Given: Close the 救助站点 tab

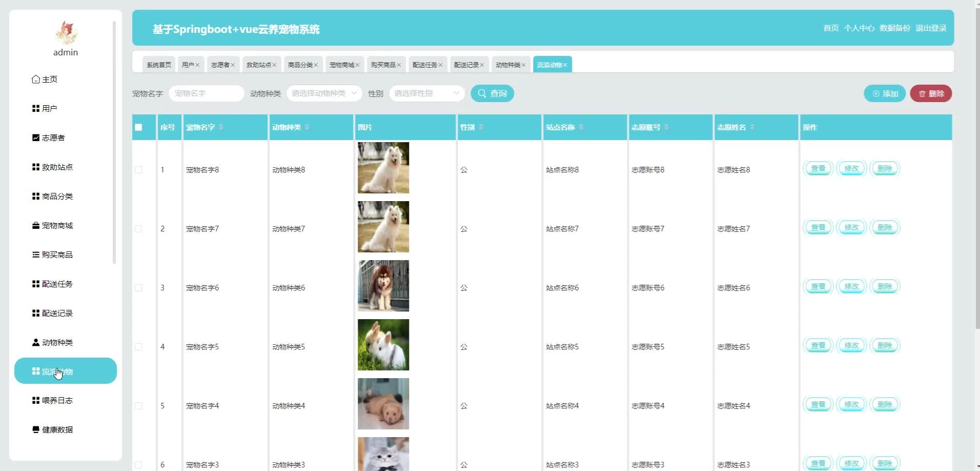Looking at the screenshot, I should [x=274, y=65].
